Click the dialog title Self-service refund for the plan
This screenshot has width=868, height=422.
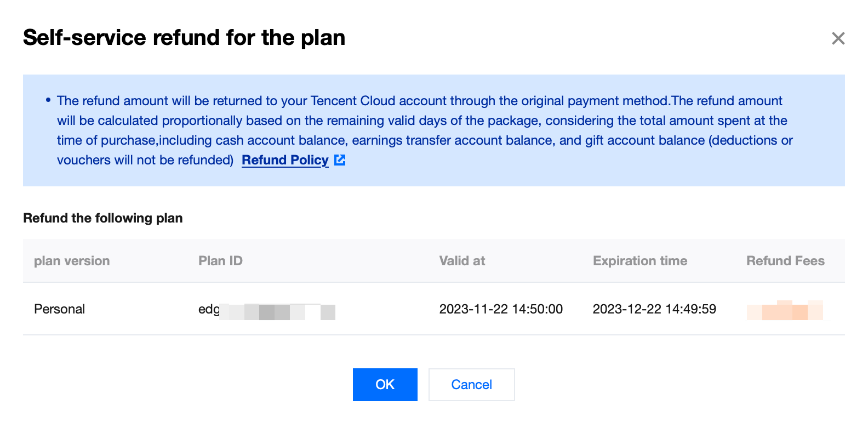coord(184,38)
